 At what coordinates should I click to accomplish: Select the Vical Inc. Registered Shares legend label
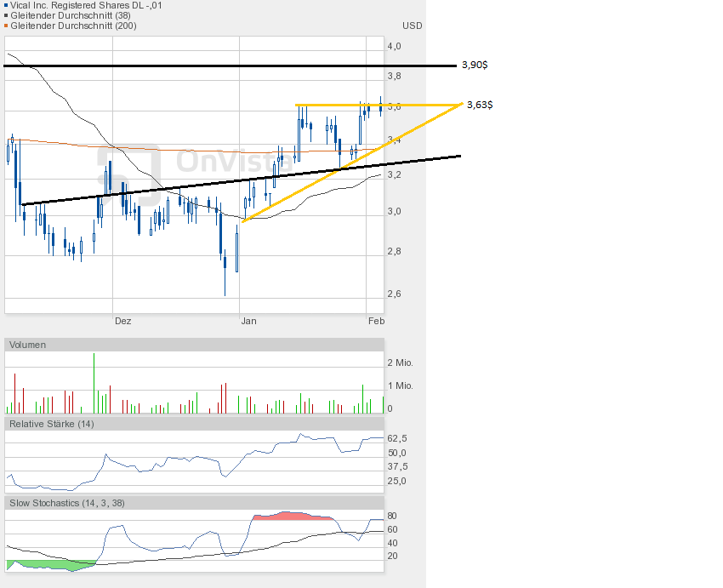point(86,5)
